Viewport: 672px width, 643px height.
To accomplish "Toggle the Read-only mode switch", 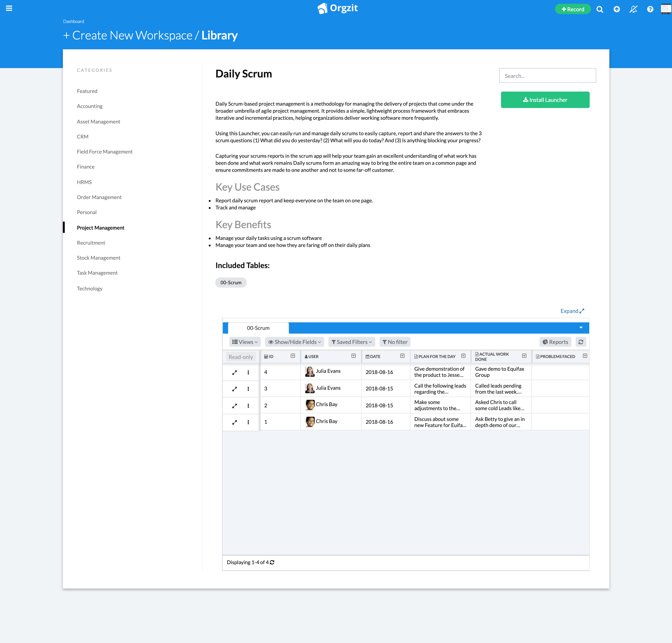I will pyautogui.click(x=239, y=356).
